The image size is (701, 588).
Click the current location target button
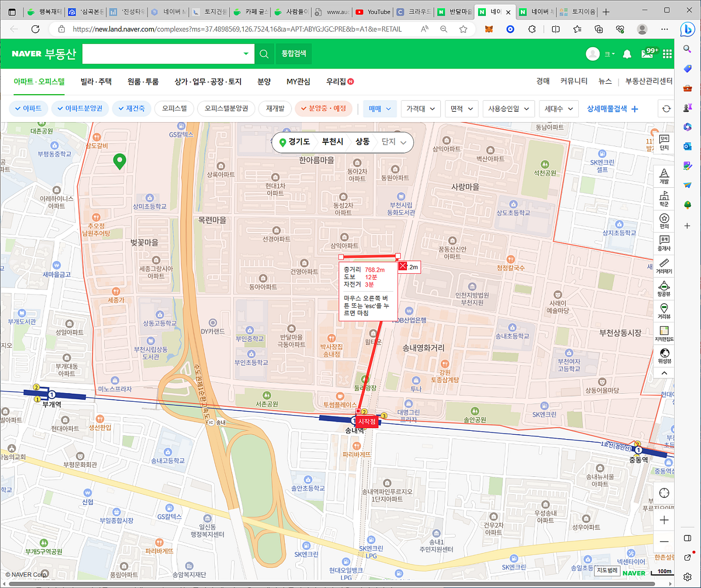(664, 493)
